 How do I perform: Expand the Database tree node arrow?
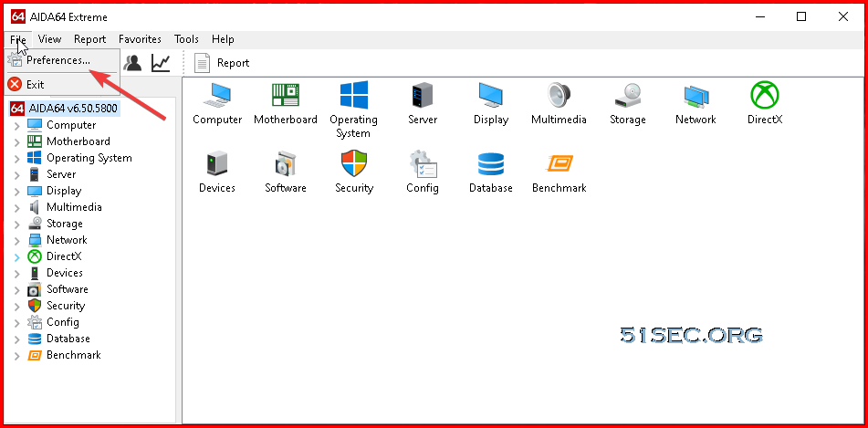[x=17, y=339]
